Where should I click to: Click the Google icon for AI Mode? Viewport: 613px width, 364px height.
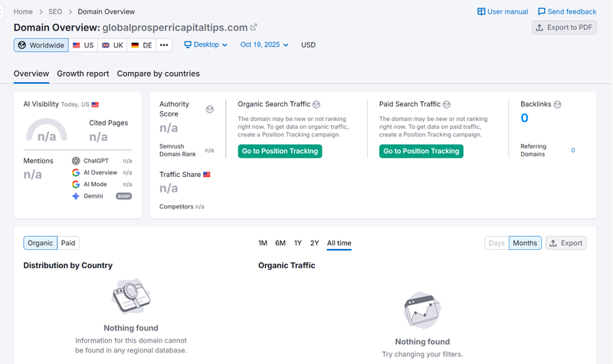coord(76,184)
